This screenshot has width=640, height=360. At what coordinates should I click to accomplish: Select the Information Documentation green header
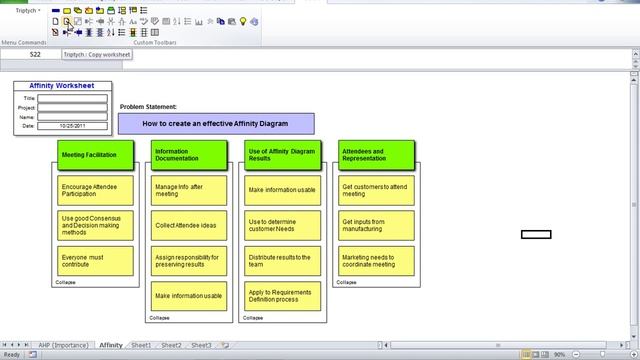[189, 155]
